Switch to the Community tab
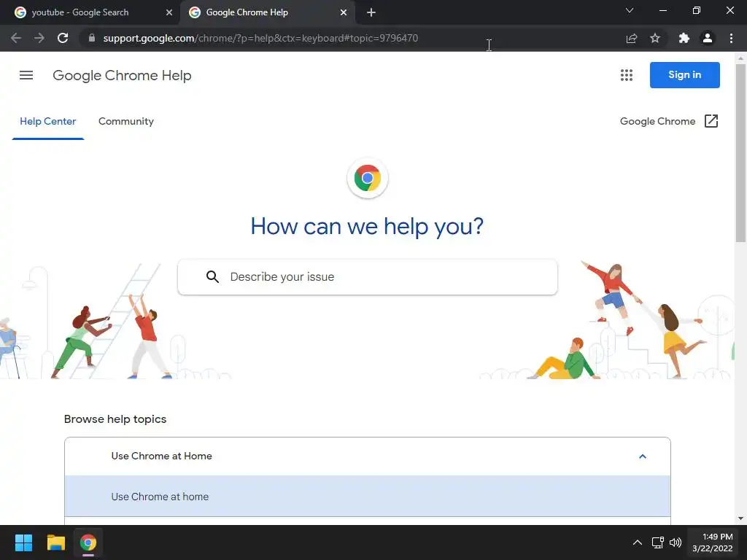 coord(126,122)
